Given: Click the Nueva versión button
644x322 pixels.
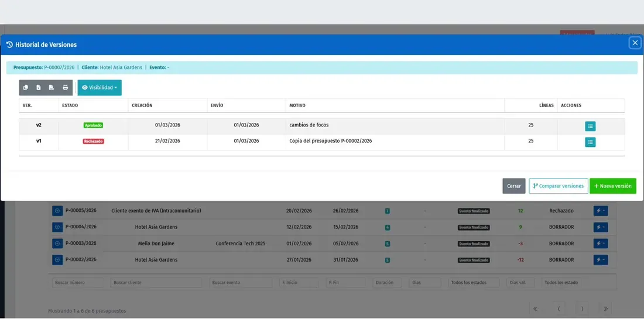Looking at the screenshot, I should [613, 186].
